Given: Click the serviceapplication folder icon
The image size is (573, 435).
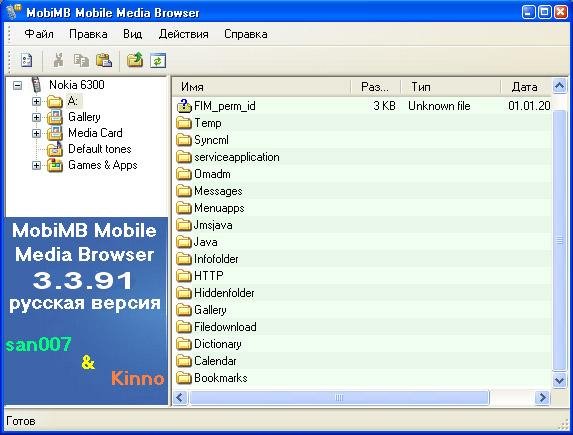Looking at the screenshot, I should click(x=184, y=157).
